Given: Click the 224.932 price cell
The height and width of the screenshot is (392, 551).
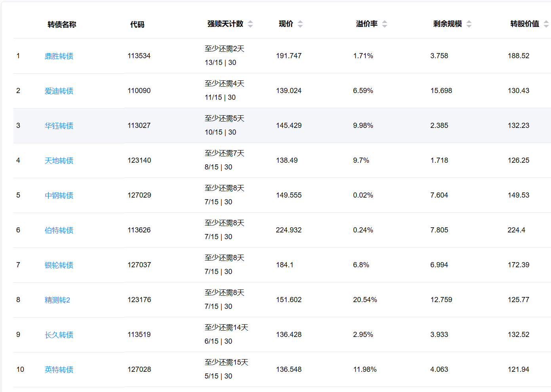Looking at the screenshot, I should click(x=289, y=230).
